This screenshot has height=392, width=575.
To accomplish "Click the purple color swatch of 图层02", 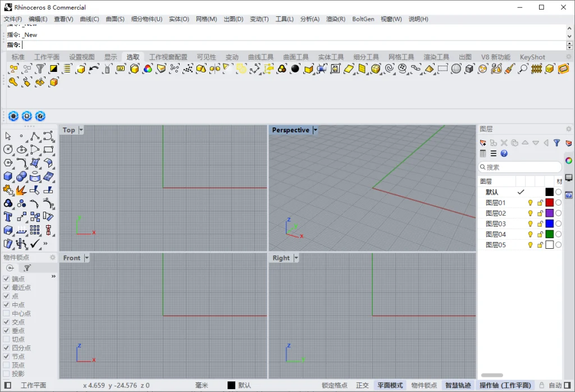I will [549, 213].
